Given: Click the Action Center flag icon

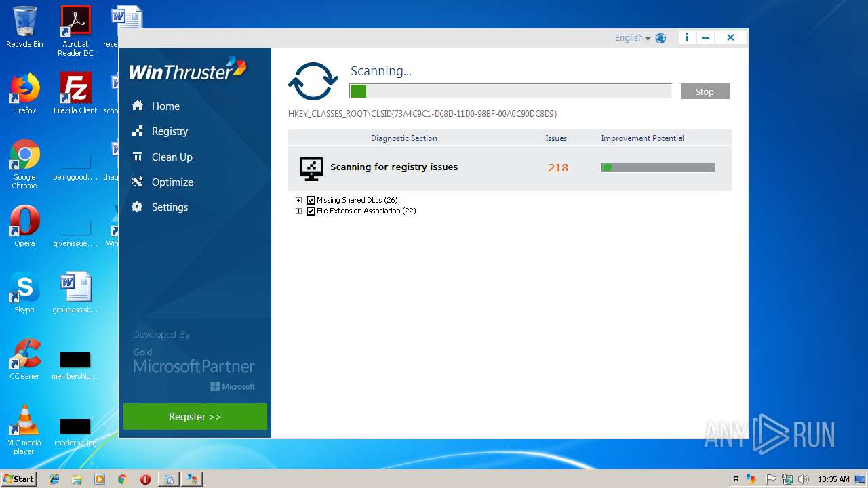Looking at the screenshot, I should click(x=771, y=479).
